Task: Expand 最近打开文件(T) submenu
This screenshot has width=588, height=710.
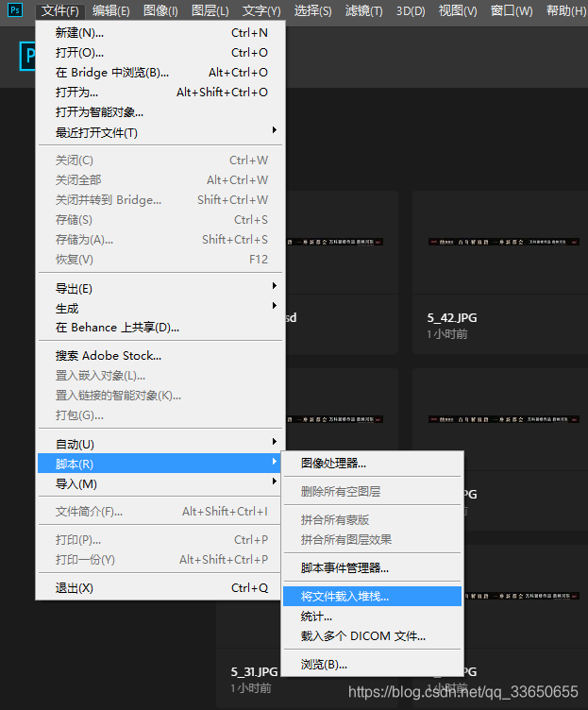Action: click(160, 132)
